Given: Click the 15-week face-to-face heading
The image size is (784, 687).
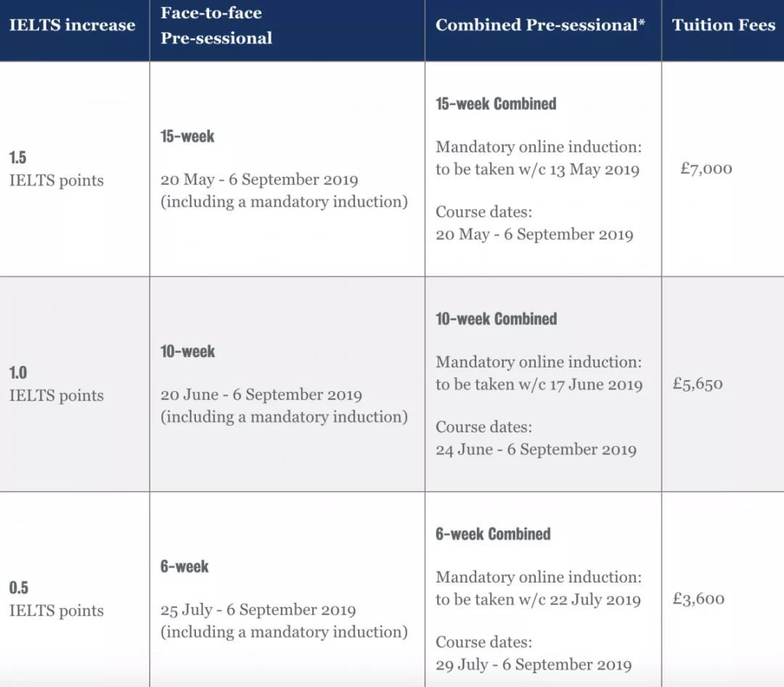Looking at the screenshot, I should (x=187, y=136).
